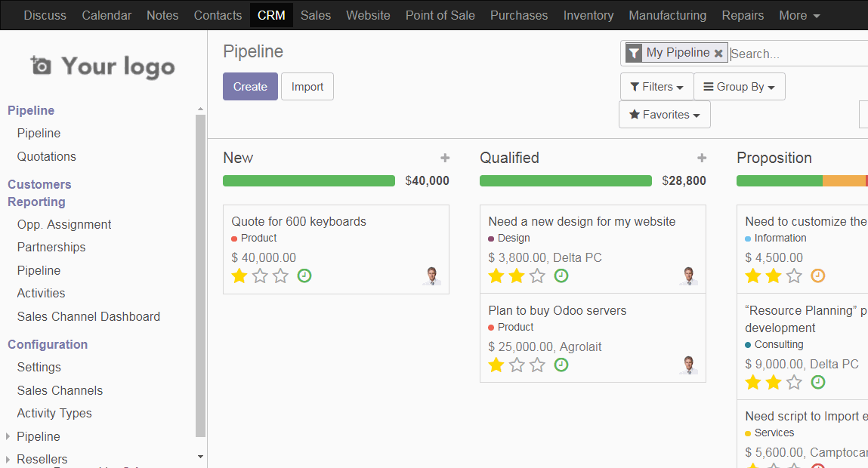
Task: Remove the My Pipeline filter tag
Action: click(718, 54)
